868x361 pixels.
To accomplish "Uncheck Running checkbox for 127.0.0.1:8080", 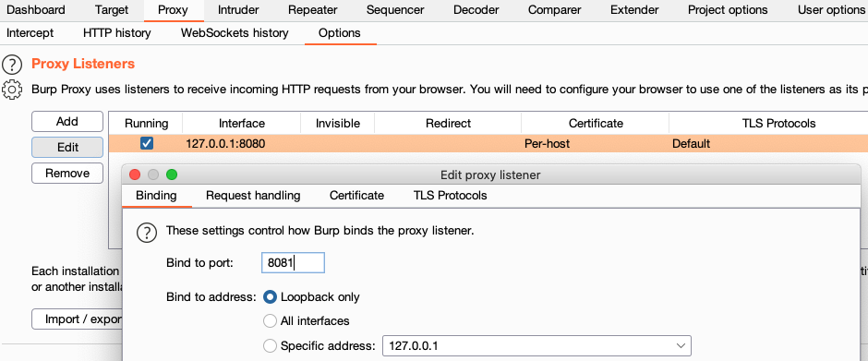I will [x=147, y=143].
